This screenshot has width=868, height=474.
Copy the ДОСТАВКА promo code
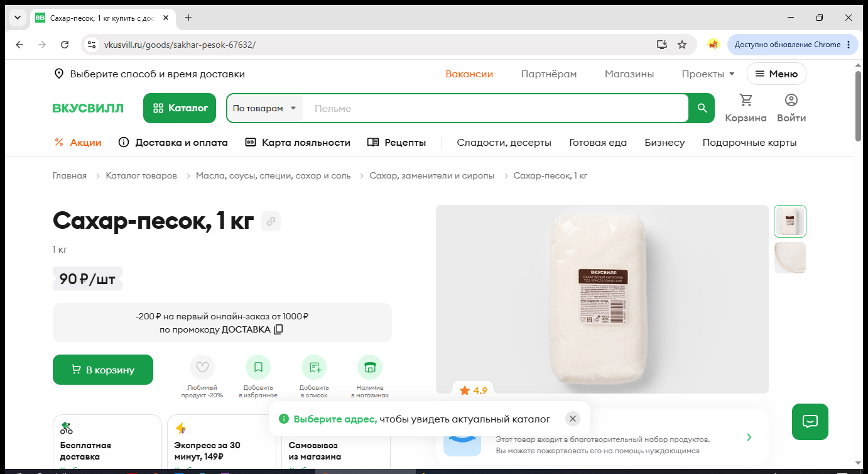pyautogui.click(x=278, y=329)
